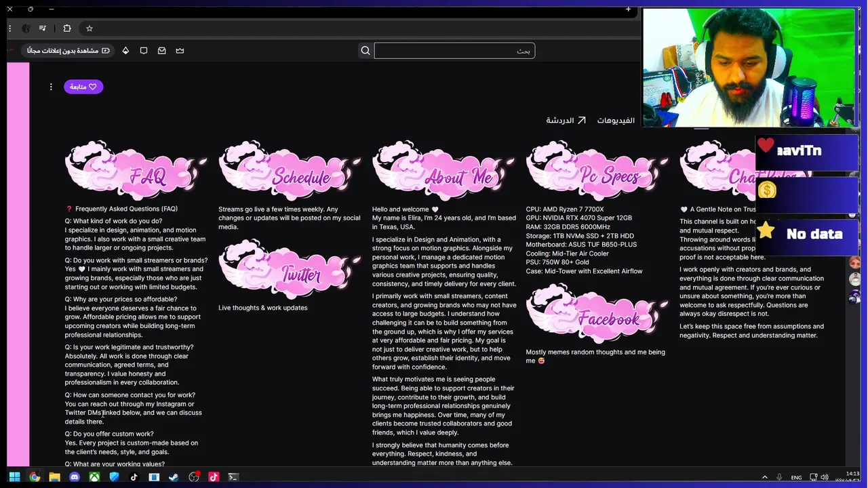868x488 pixels.
Task: Click text 'PSU: 750W 80+ Gold'
Action: [557, 262]
